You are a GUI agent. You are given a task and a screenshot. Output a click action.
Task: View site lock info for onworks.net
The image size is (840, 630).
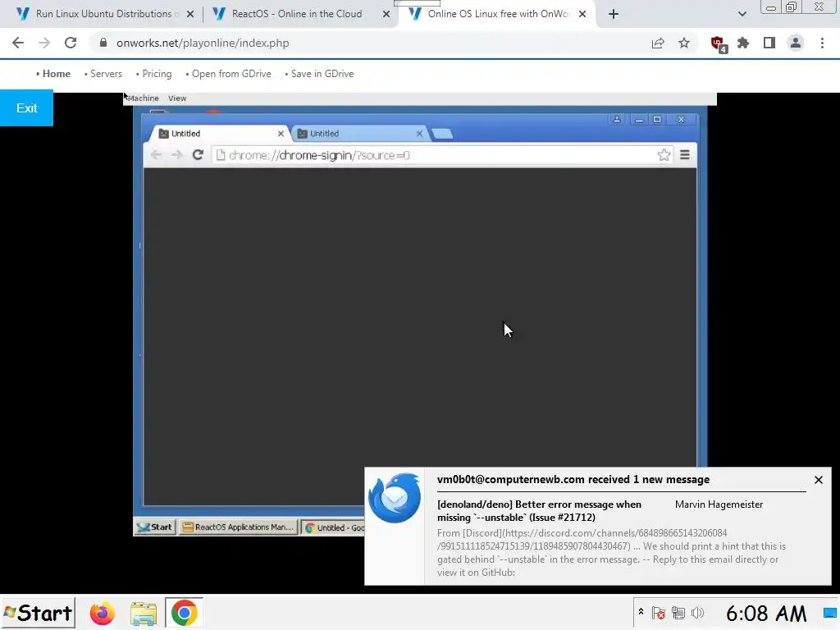coord(103,43)
